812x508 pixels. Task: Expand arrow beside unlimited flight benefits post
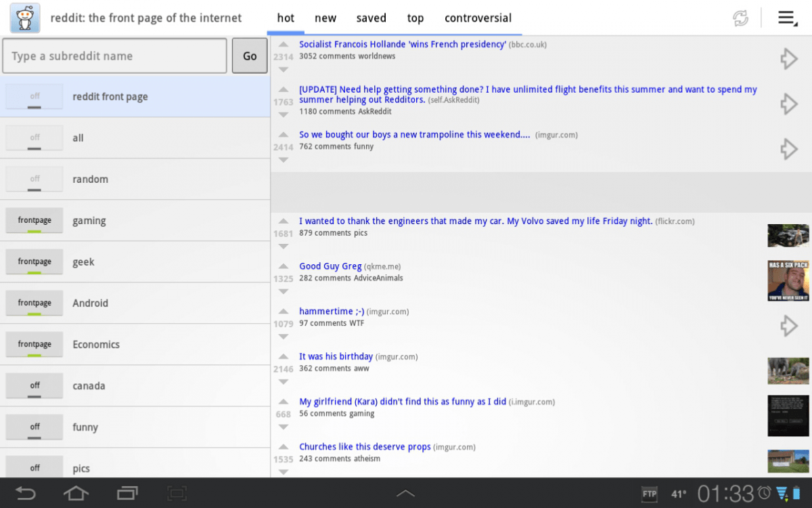[x=788, y=104]
